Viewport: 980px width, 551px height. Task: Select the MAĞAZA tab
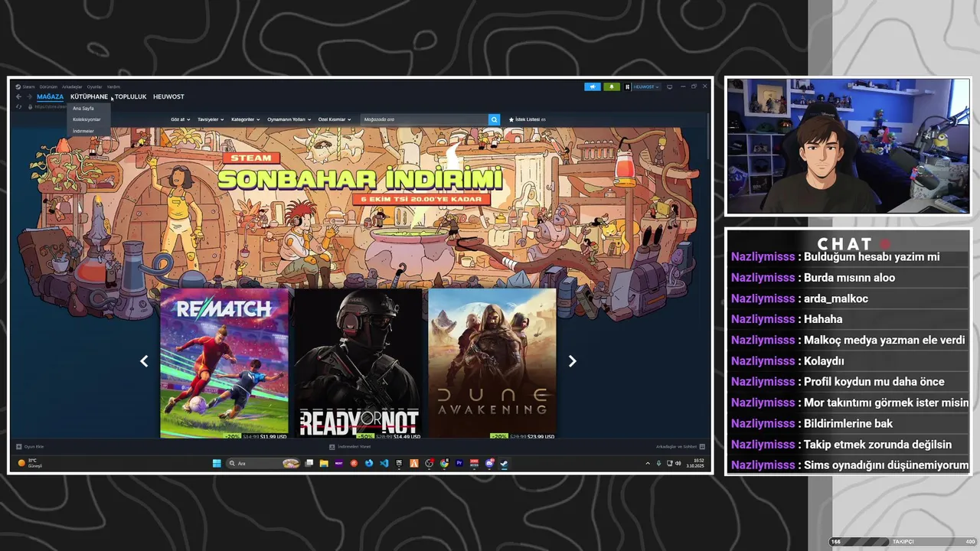[x=50, y=97]
